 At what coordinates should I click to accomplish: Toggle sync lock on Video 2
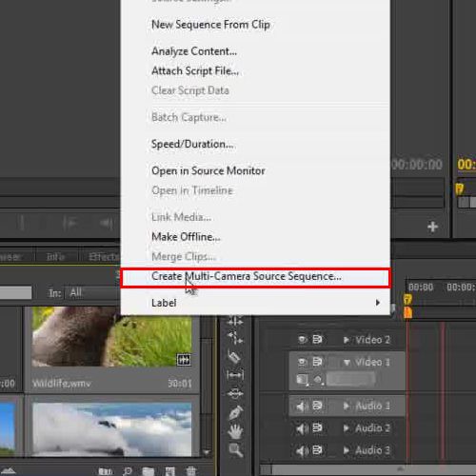click(x=317, y=340)
